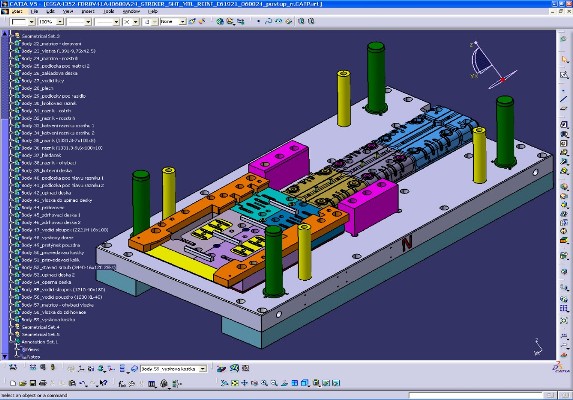The height and width of the screenshot is (400, 573).
Task: Click the Create Multi-View icon
Action: [x=295, y=383]
